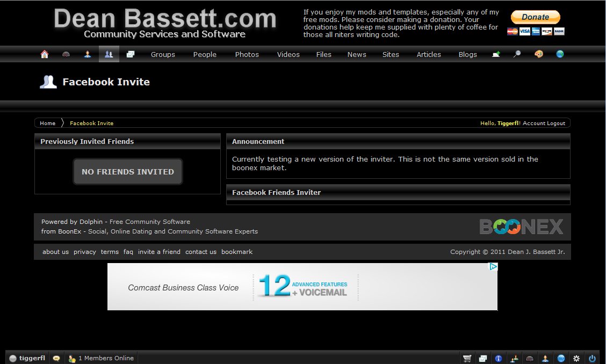This screenshot has width=606, height=364.
Task: Click the ad choices icon on banner
Action: (x=493, y=267)
